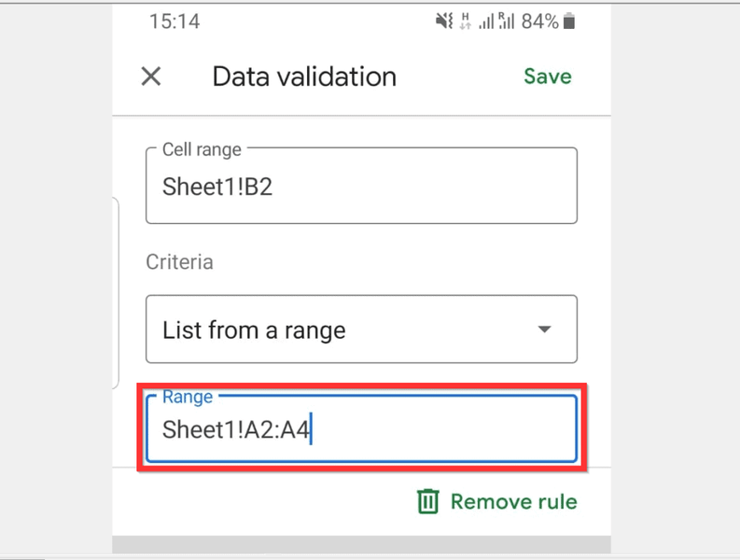Tap the battery icon in status bar
740x560 pixels.
569,21
